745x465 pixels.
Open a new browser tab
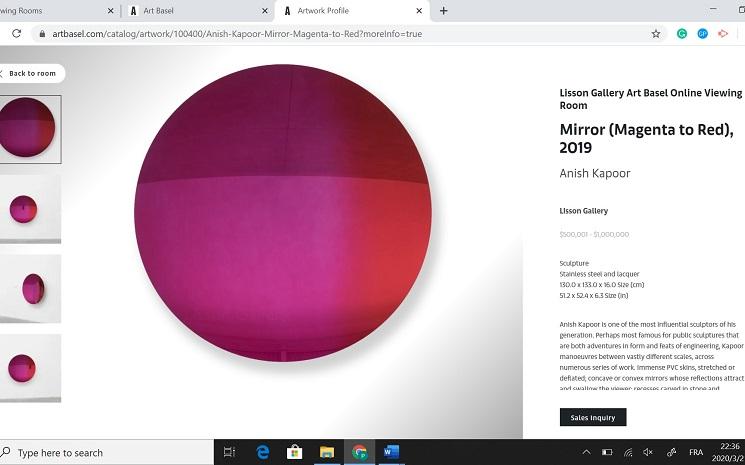point(443,10)
